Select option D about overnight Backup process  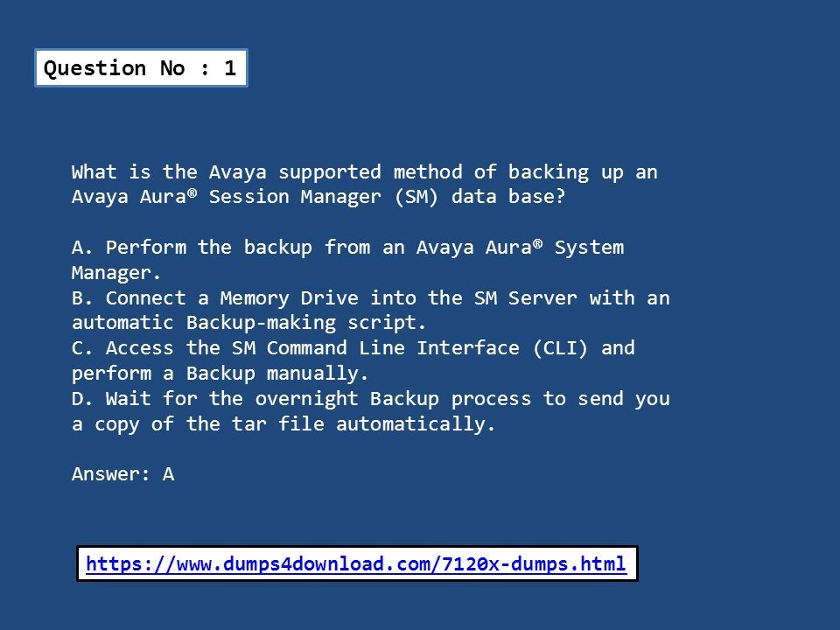371,411
